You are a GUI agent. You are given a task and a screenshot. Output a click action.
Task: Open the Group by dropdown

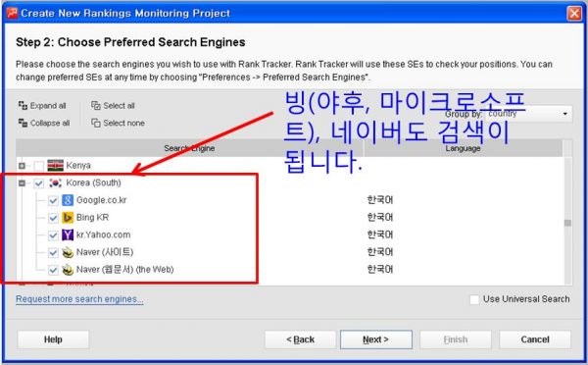[529, 114]
